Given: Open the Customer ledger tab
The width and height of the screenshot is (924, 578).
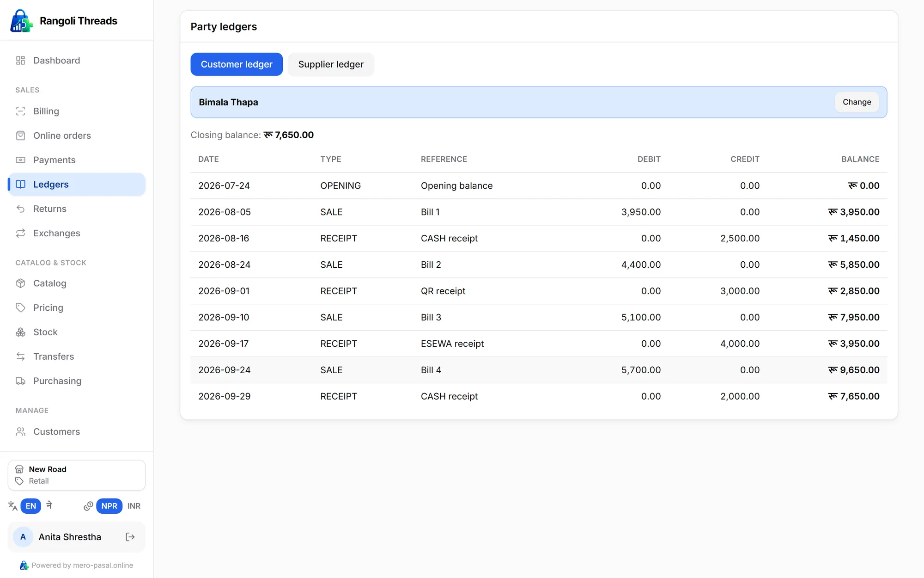Looking at the screenshot, I should tap(237, 64).
